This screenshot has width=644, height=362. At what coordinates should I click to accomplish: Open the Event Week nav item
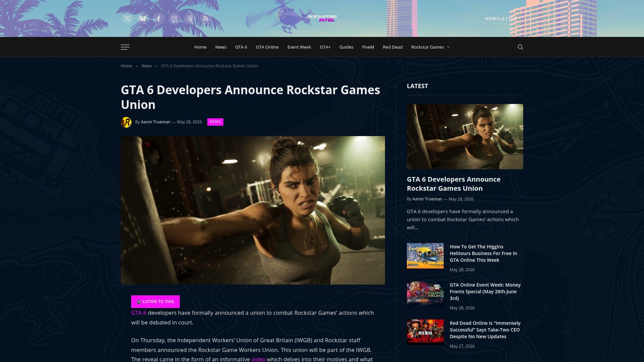tap(299, 47)
